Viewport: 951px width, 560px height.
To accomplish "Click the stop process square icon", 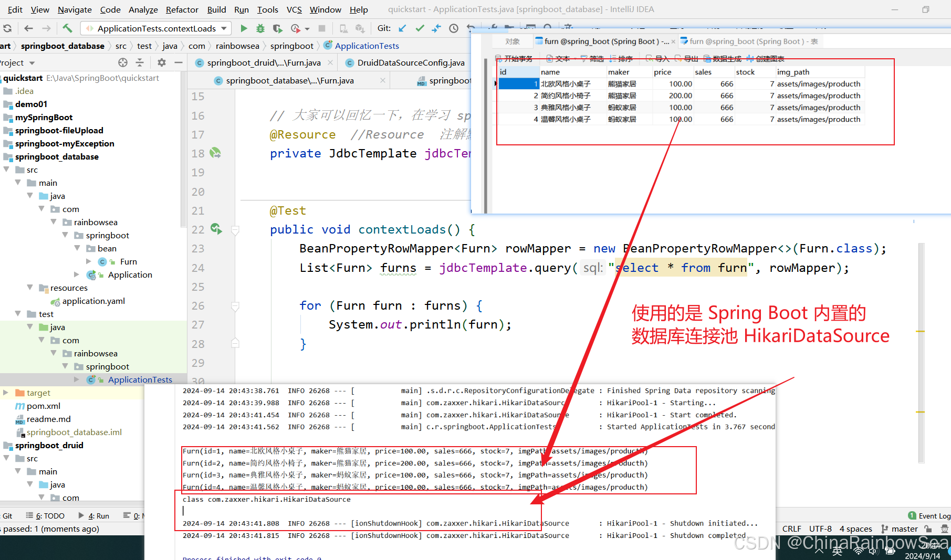I will point(322,28).
